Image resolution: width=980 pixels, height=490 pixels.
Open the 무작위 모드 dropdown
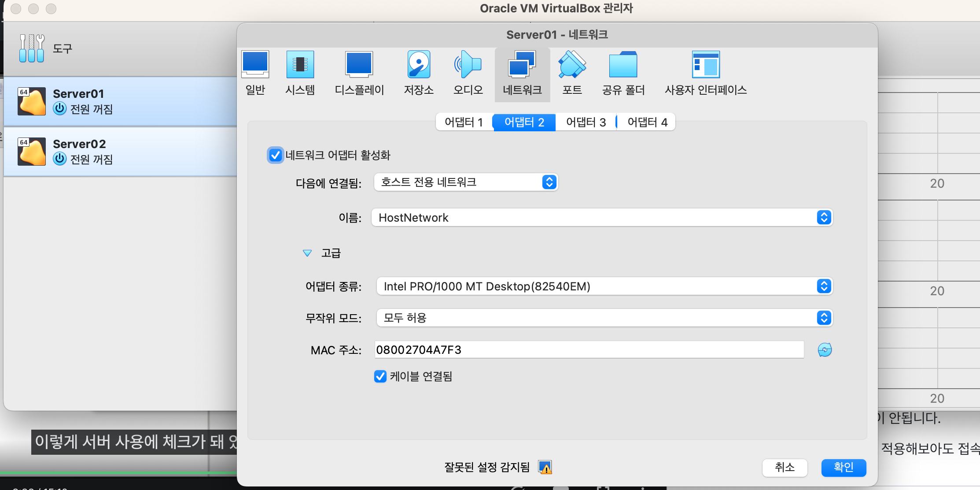(x=604, y=318)
